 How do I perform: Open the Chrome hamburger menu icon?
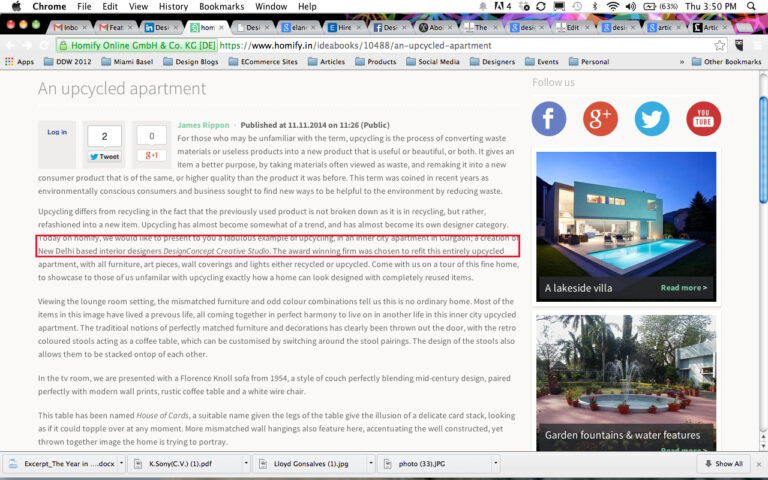coord(757,46)
